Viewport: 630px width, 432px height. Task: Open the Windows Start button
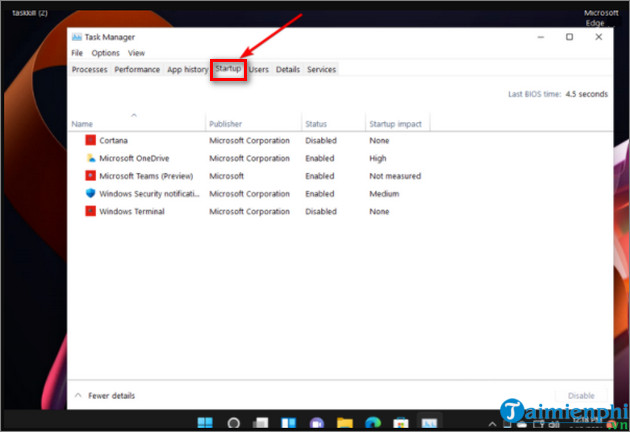coord(205,423)
